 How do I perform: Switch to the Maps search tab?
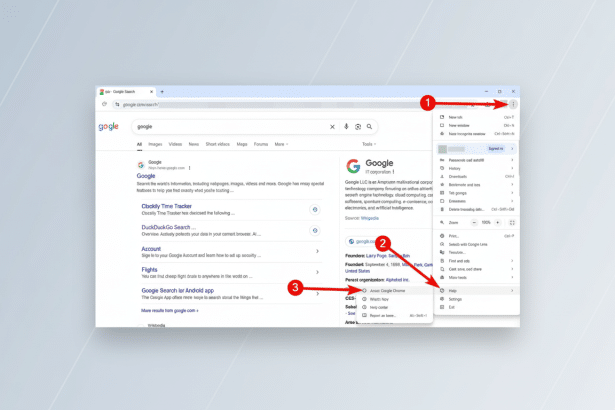242,144
